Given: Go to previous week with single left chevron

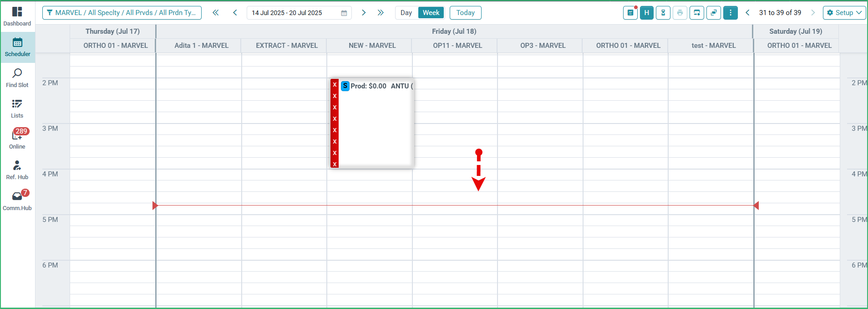Looking at the screenshot, I should pos(235,13).
